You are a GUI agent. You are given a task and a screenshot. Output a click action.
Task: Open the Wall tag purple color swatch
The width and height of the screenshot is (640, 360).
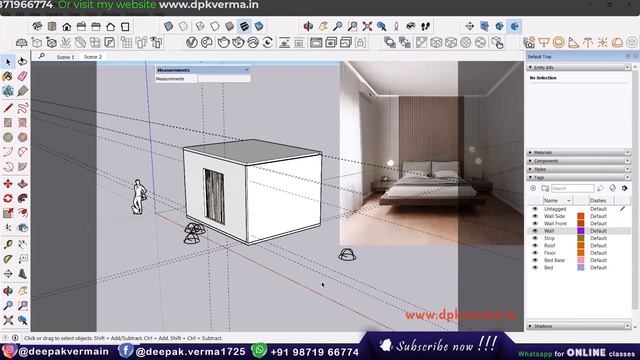pos(580,231)
